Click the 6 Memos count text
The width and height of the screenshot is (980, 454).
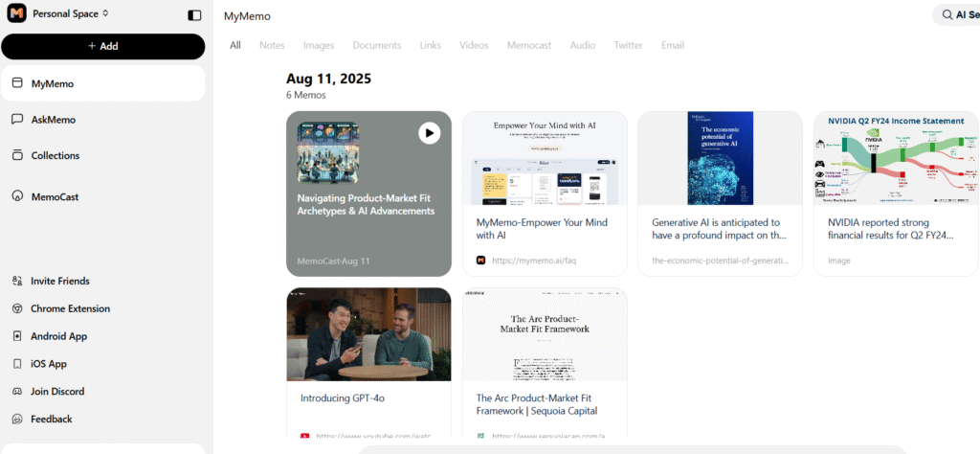[306, 95]
